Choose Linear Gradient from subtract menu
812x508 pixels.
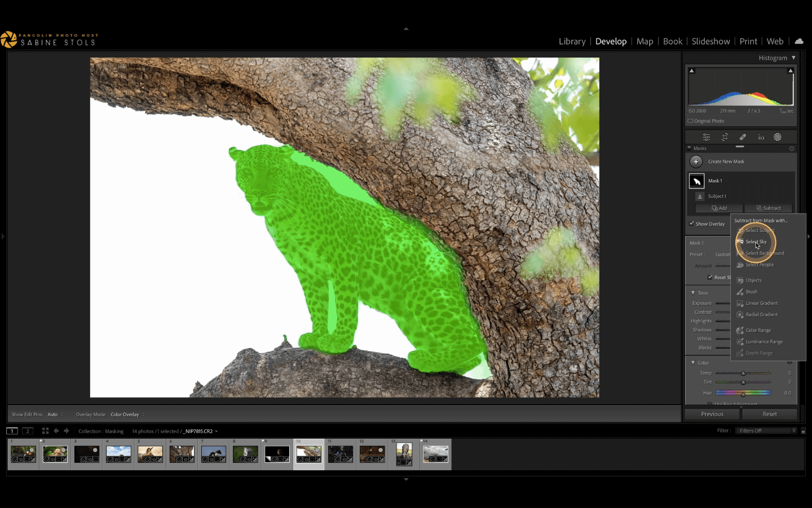[761, 303]
